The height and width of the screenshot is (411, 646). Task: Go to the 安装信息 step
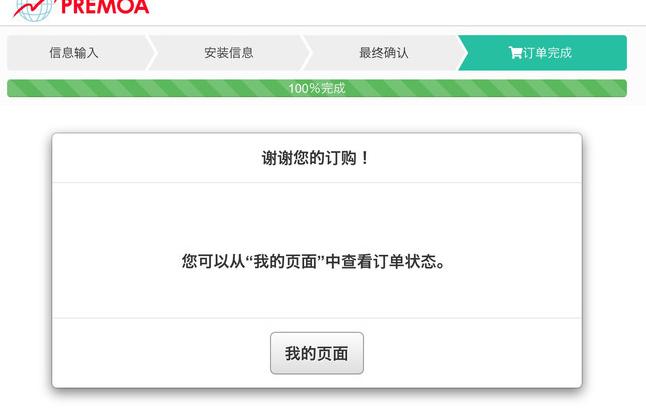[x=229, y=53]
